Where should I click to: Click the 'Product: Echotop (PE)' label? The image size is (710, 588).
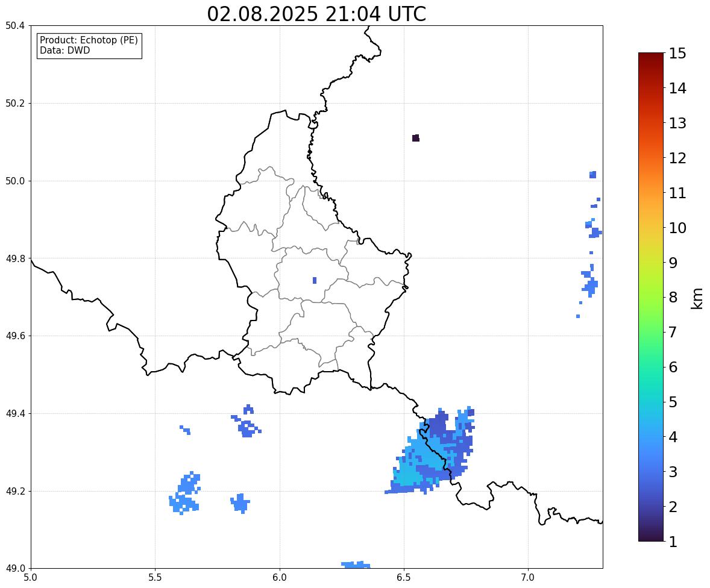tap(89, 40)
